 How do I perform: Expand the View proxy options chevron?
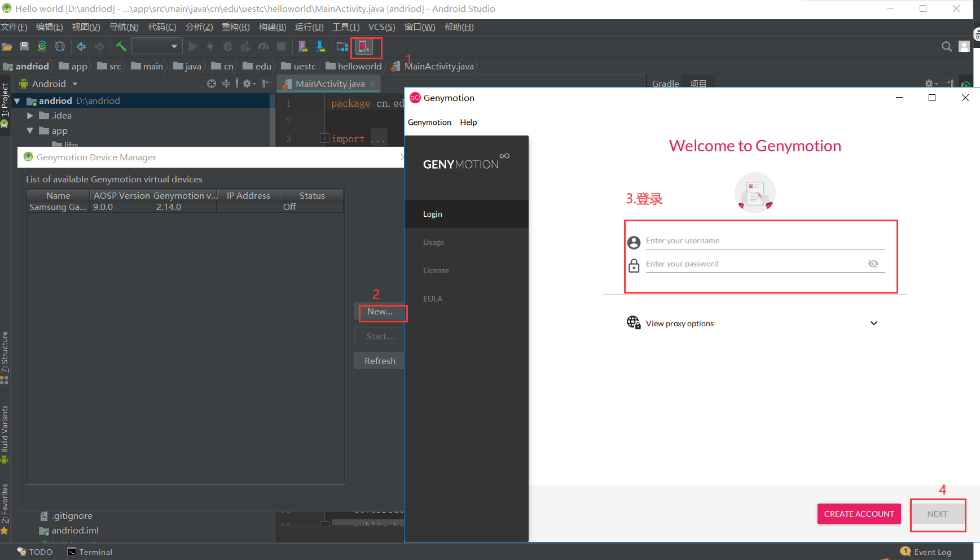pyautogui.click(x=874, y=323)
